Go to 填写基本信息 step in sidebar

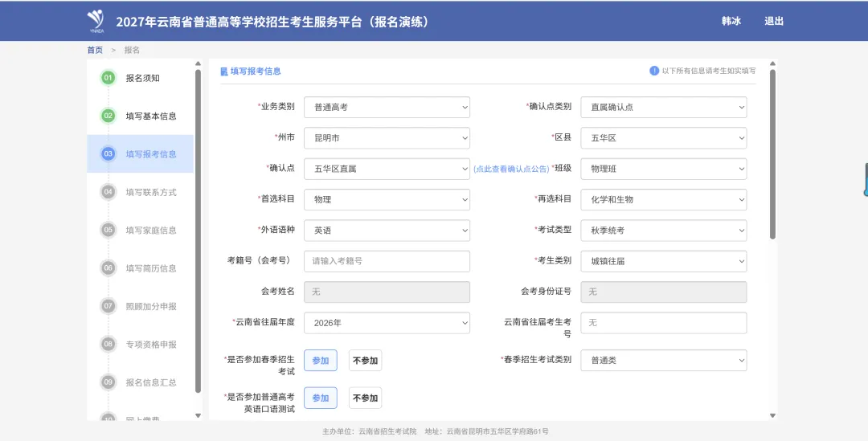[x=151, y=116]
